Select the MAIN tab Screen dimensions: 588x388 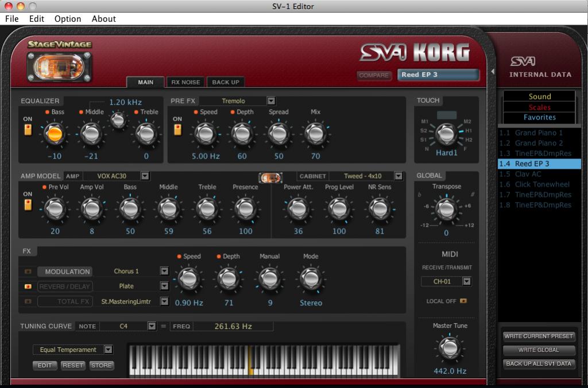[x=145, y=82]
